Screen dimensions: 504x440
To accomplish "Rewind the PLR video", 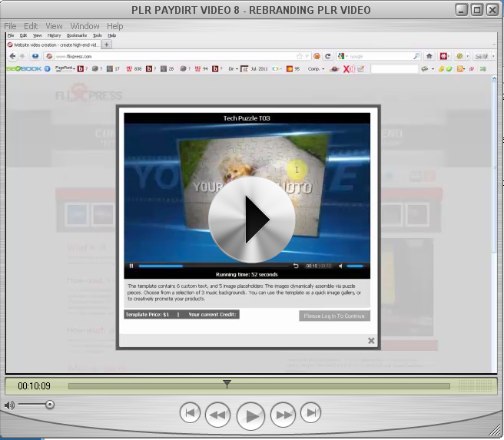I will (217, 415).
